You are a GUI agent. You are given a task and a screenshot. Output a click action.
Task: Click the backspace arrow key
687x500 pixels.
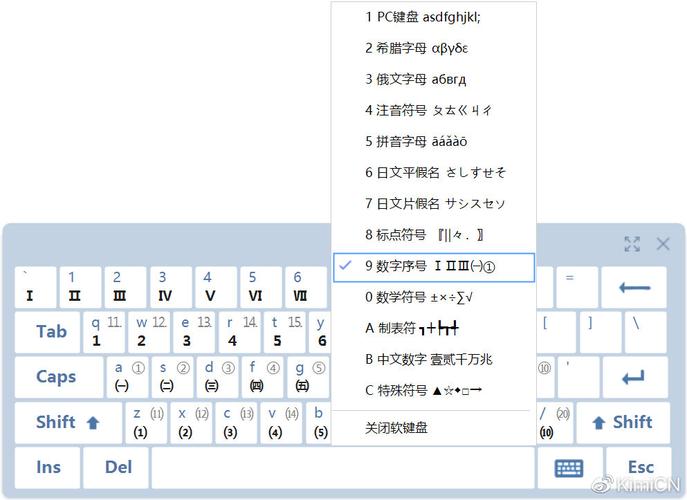[634, 287]
